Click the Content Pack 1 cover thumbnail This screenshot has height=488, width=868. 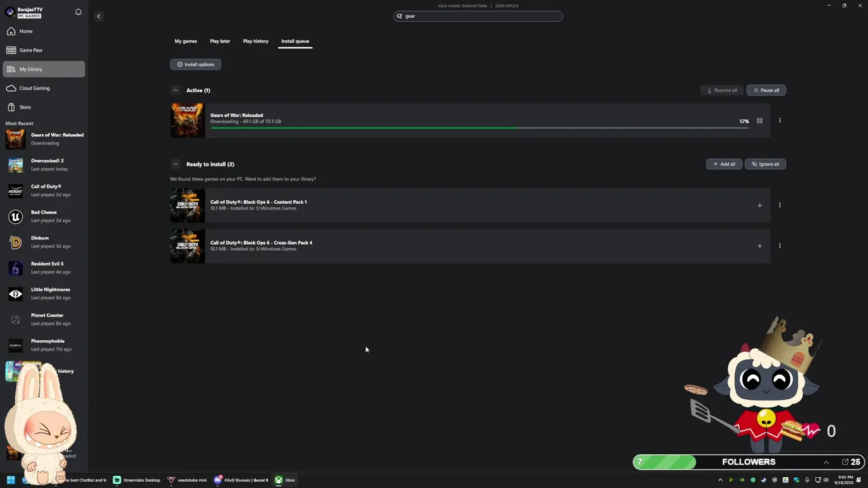(187, 205)
